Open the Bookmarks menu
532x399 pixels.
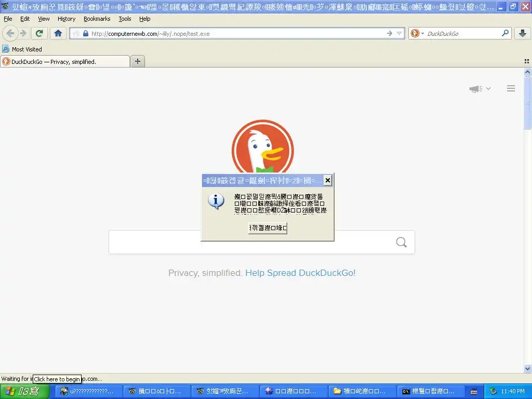(x=97, y=19)
